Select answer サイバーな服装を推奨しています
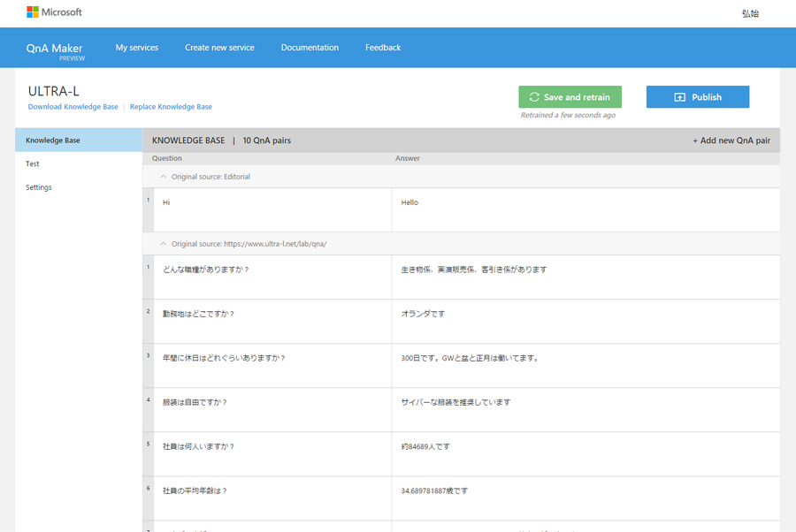 pos(586,410)
